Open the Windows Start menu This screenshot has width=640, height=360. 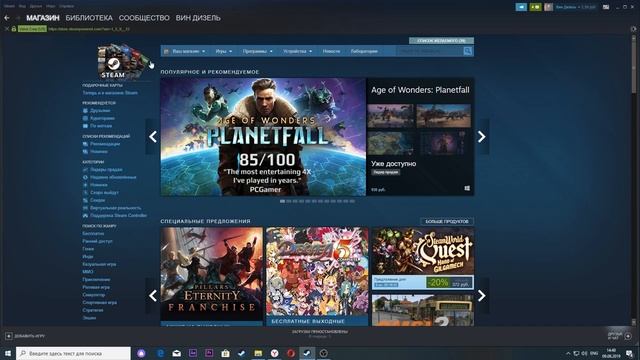click(x=7, y=353)
